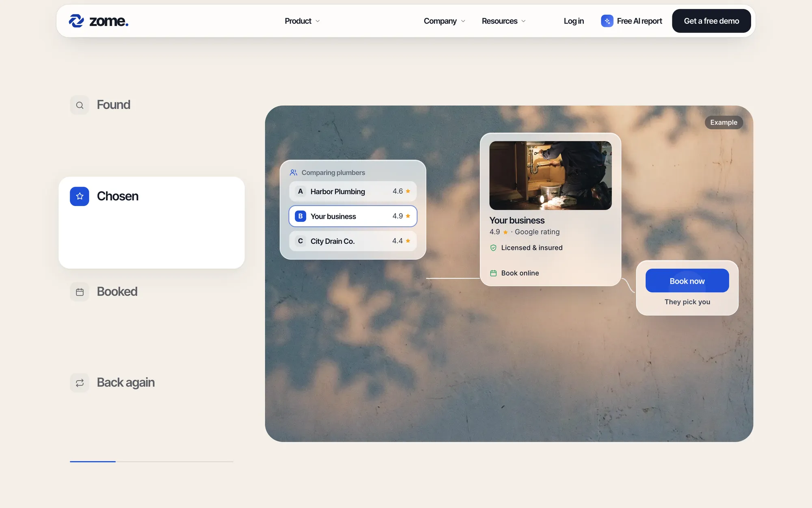Image resolution: width=812 pixels, height=508 pixels.
Task: Click the star beside City Drain Co. 4.4
Action: [x=408, y=241]
